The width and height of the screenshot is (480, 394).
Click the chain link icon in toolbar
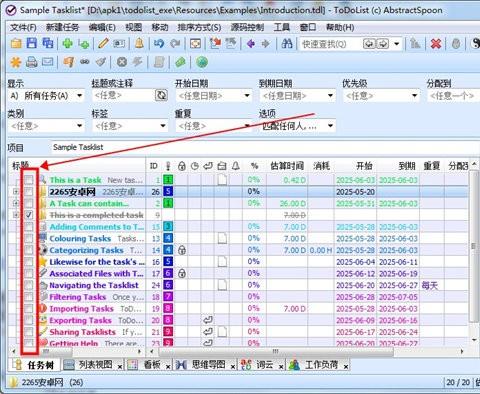click(85, 62)
